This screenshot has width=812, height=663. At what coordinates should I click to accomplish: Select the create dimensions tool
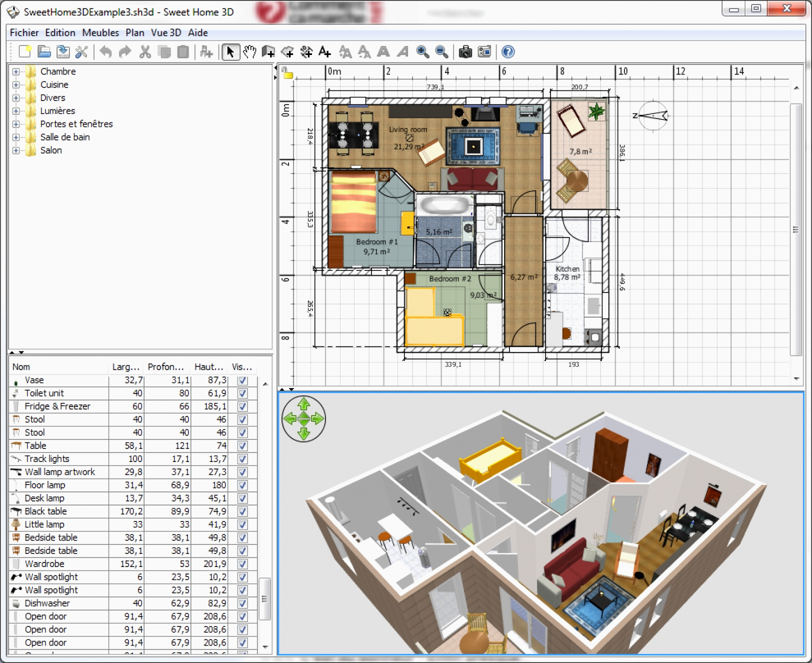click(x=306, y=51)
